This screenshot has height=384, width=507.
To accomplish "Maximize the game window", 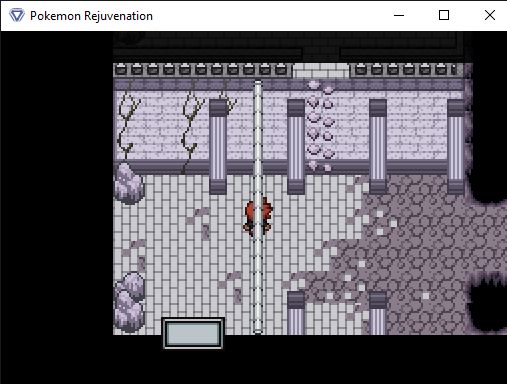I will pyautogui.click(x=444, y=15).
